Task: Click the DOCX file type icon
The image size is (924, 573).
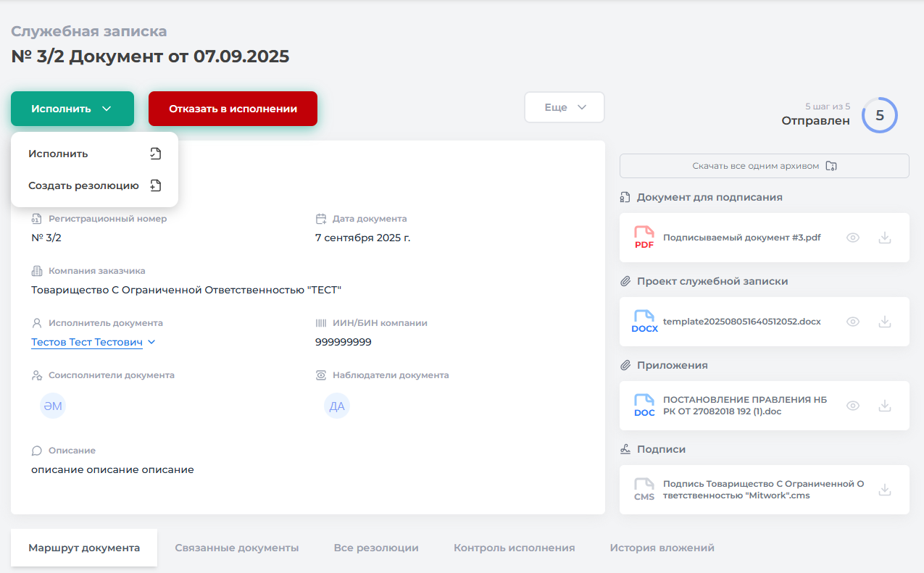Action: point(644,322)
